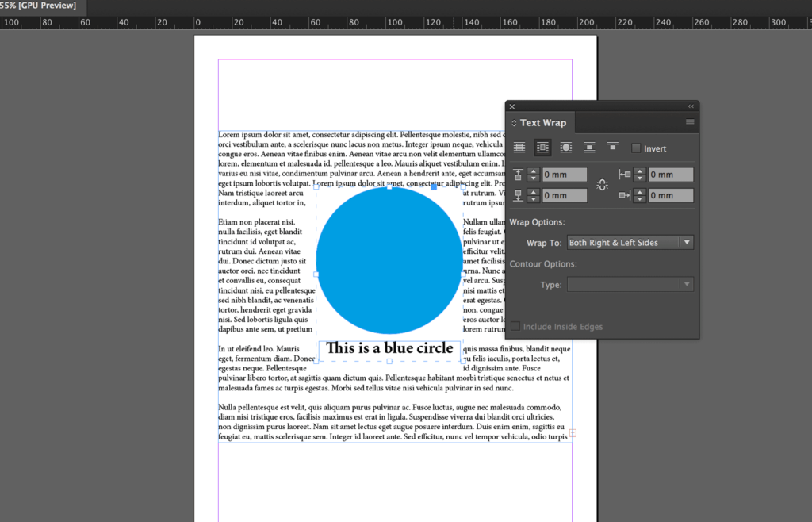Increase top offset with the up stepper arrow
The width and height of the screenshot is (812, 522).
point(534,171)
